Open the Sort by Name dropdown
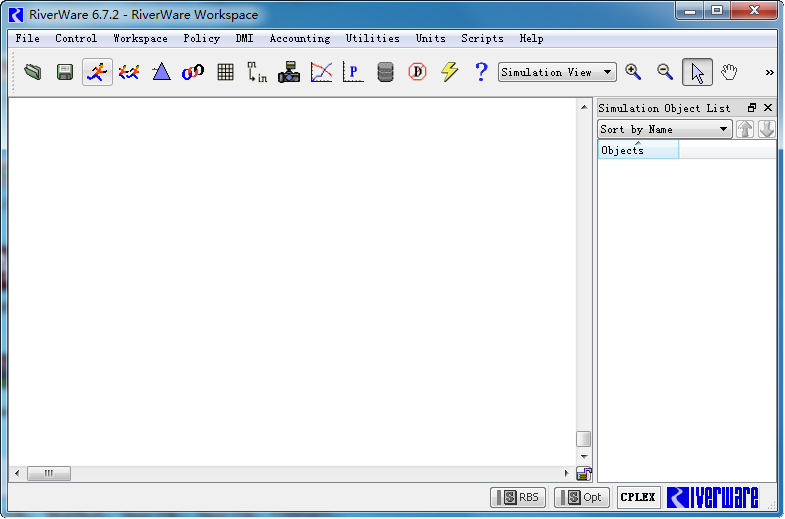 pos(665,129)
